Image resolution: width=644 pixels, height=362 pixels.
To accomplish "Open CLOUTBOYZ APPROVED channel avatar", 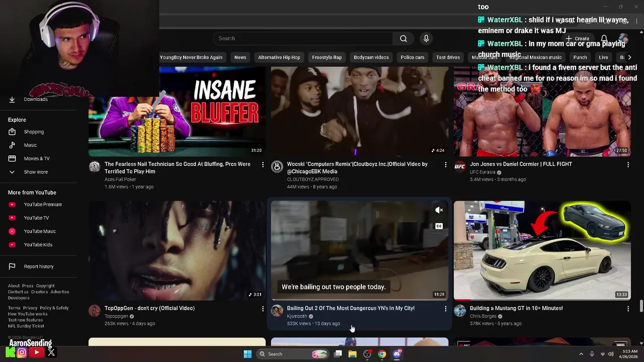I will 277,167.
